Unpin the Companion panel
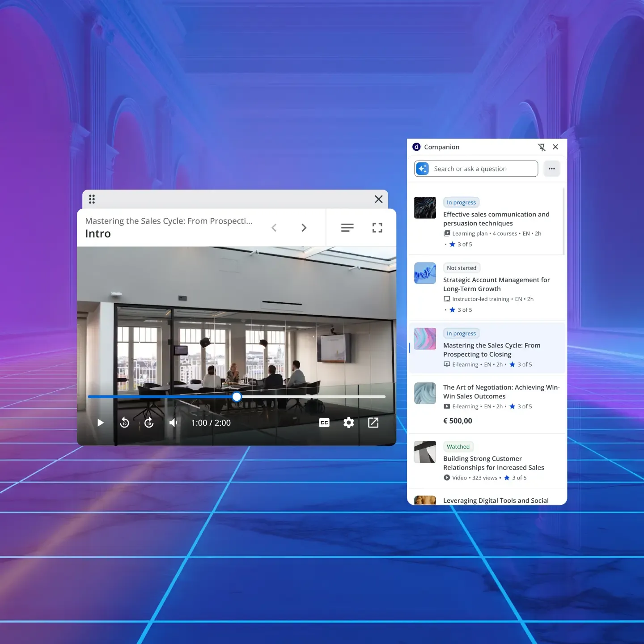This screenshot has width=644, height=644. (542, 147)
